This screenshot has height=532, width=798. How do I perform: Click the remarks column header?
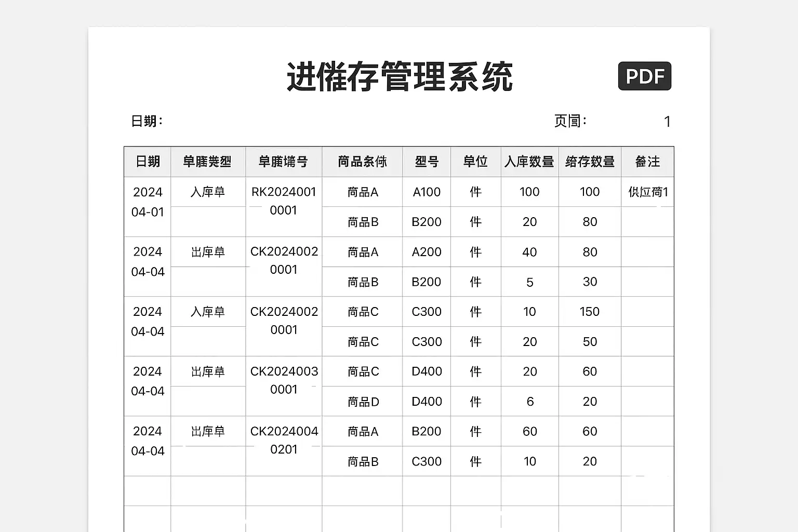[647, 162]
